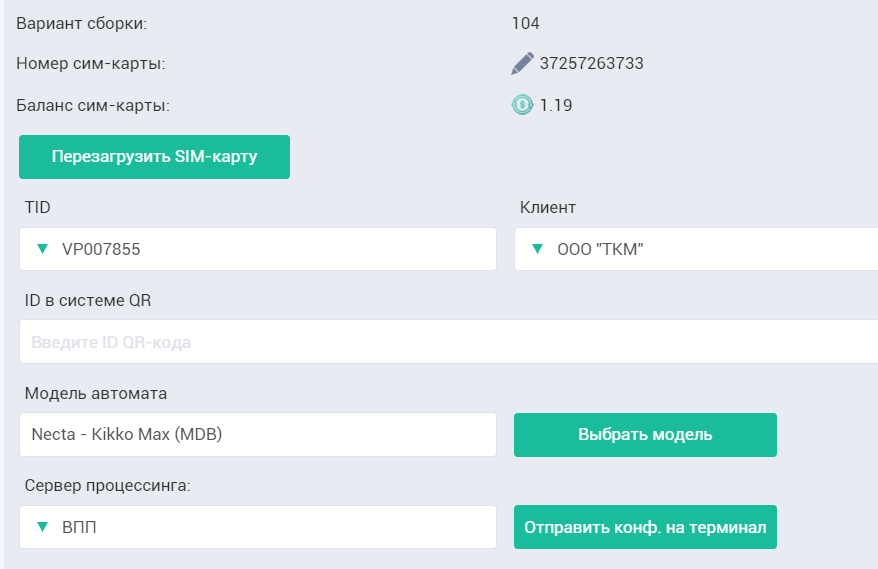Select the VP007855 value in TID field
The width and height of the screenshot is (878, 569).
point(101,249)
